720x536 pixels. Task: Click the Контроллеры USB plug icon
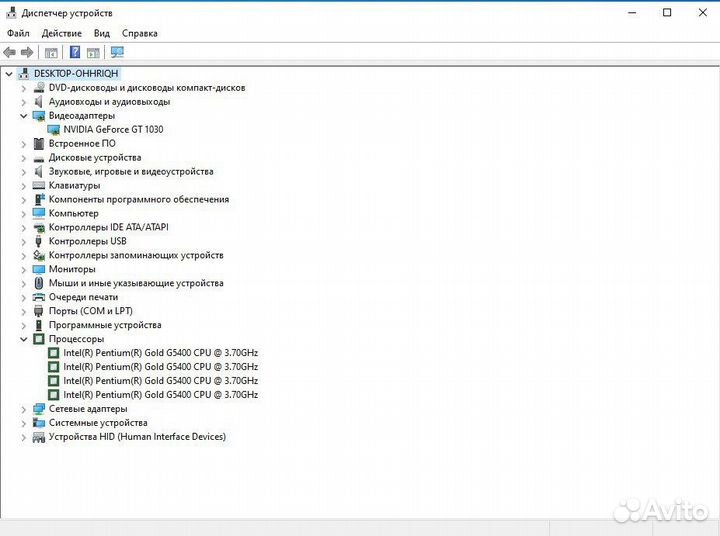click(x=39, y=241)
